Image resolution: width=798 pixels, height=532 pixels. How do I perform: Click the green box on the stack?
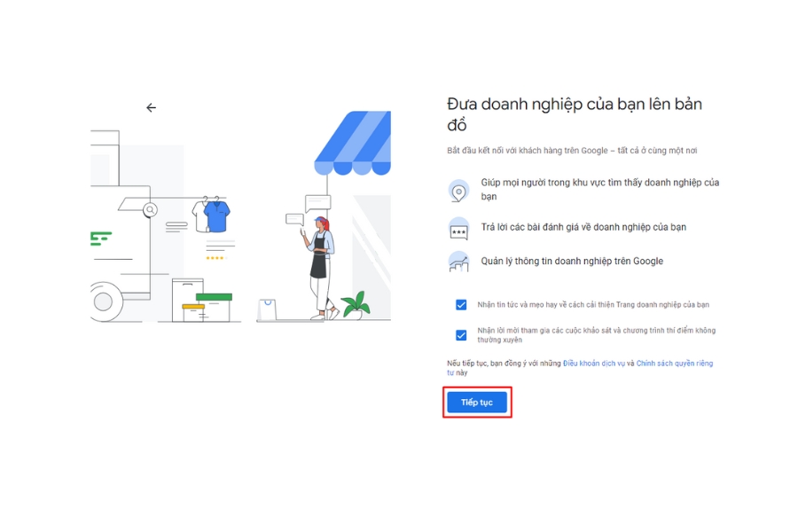[x=214, y=297]
